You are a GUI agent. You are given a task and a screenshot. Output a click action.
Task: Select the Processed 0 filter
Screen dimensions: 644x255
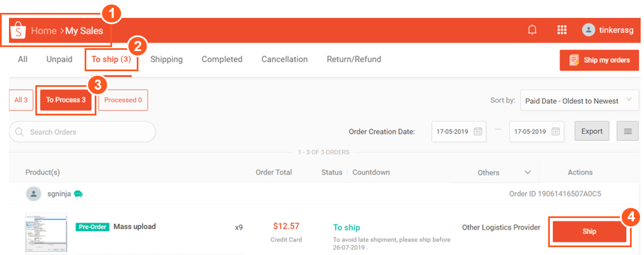123,100
